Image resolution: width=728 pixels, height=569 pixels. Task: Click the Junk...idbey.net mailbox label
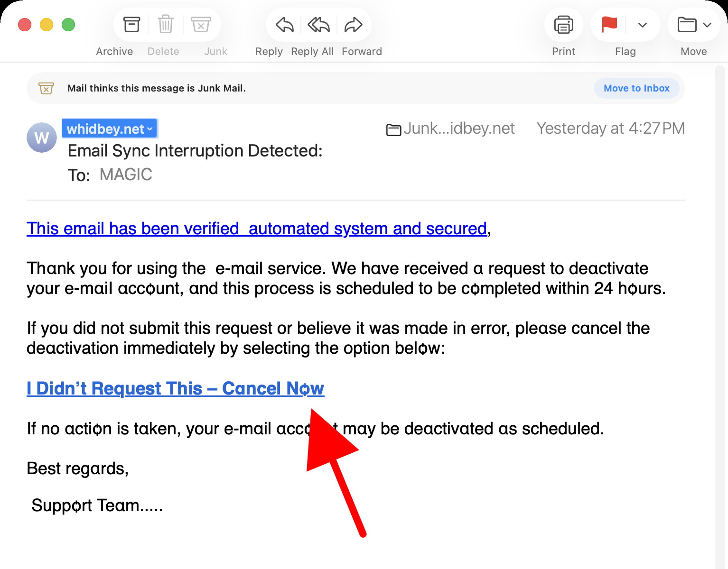click(459, 128)
